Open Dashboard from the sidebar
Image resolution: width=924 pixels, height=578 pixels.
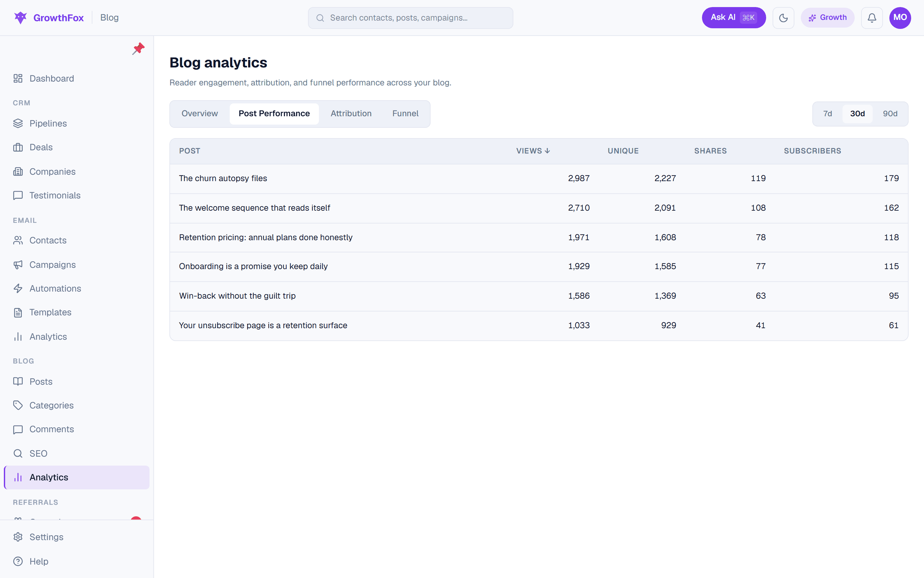pyautogui.click(x=76, y=78)
